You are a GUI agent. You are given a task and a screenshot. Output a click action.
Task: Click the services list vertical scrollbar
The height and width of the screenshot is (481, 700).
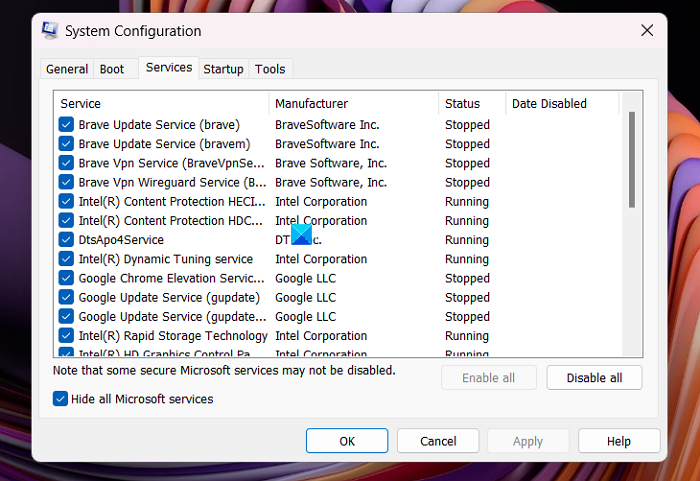pyautogui.click(x=631, y=160)
